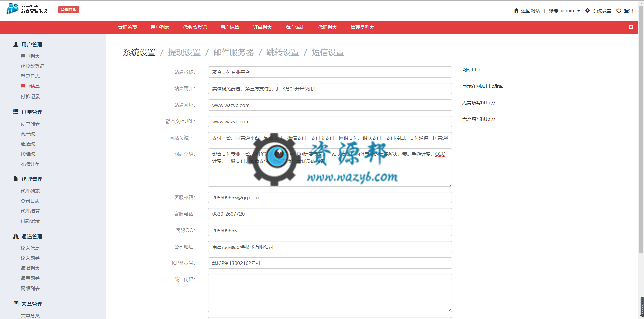Click the 站点简介 input field
This screenshot has height=319, width=644.
330,88
